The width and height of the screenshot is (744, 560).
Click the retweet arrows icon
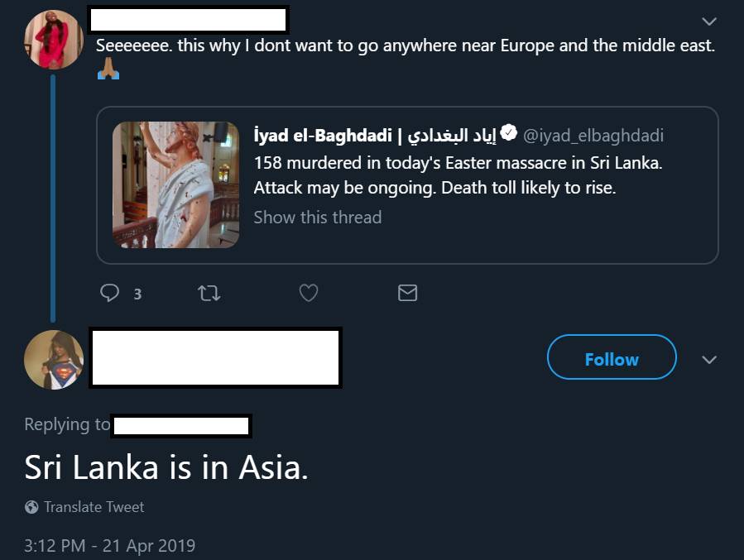click(x=209, y=293)
